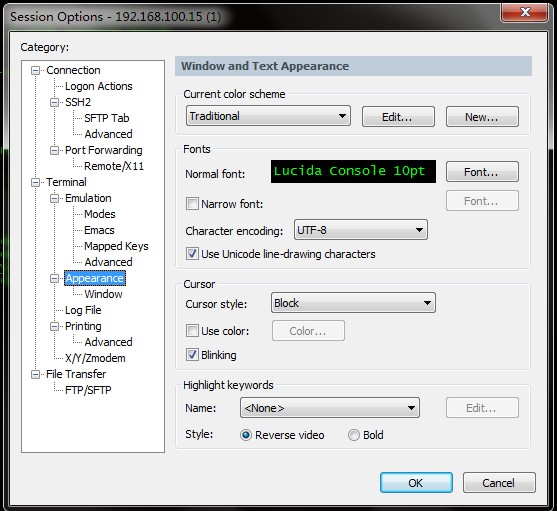557x511 pixels.
Task: Collapse the SSH2 tree node
Action: [54, 102]
